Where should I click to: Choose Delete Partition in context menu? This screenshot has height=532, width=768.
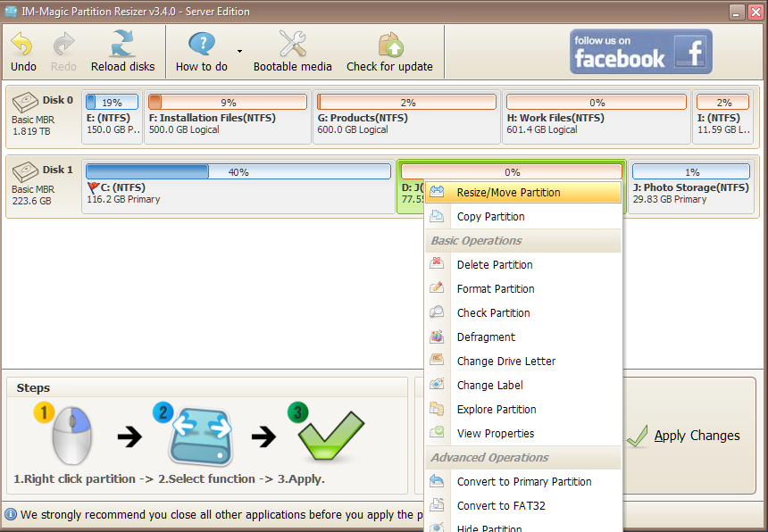click(x=494, y=265)
